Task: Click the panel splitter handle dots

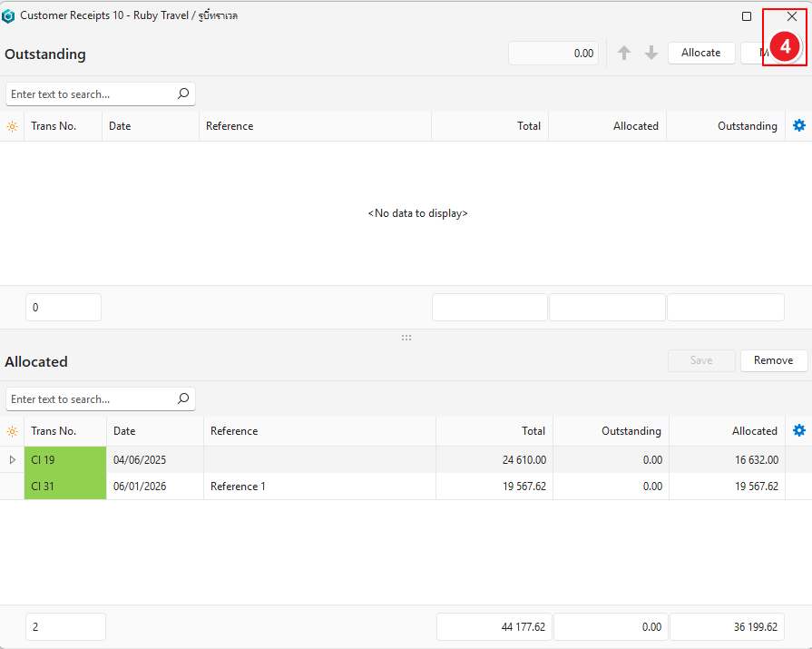Action: pyautogui.click(x=406, y=338)
